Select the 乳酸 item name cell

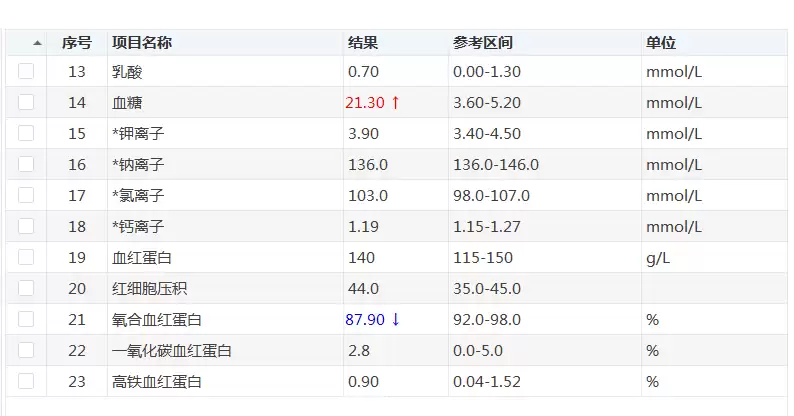click(x=127, y=71)
